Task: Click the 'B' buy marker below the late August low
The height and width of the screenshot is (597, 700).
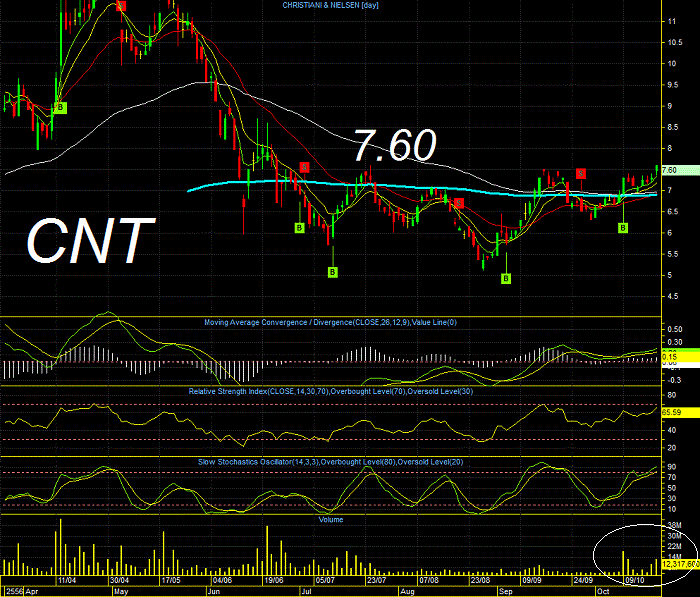Action: 506,279
